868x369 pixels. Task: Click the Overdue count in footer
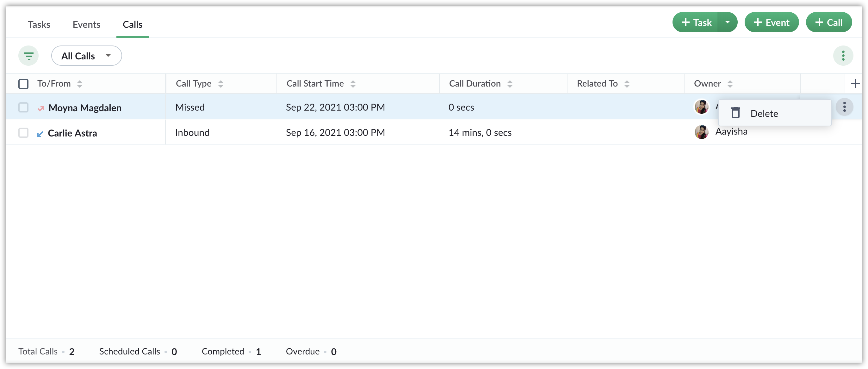pyautogui.click(x=334, y=352)
